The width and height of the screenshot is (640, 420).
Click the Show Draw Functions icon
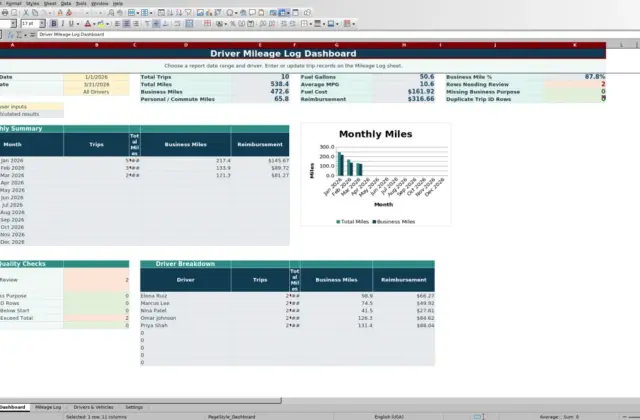coord(307,13)
